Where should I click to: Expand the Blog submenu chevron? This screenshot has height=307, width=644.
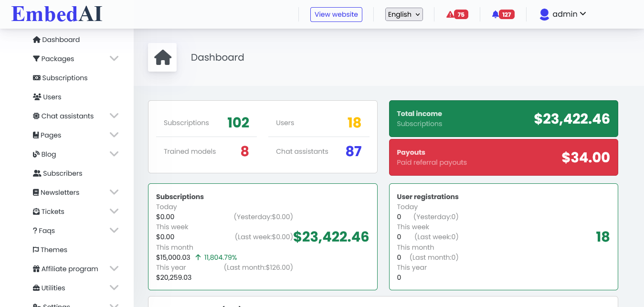pos(114,154)
